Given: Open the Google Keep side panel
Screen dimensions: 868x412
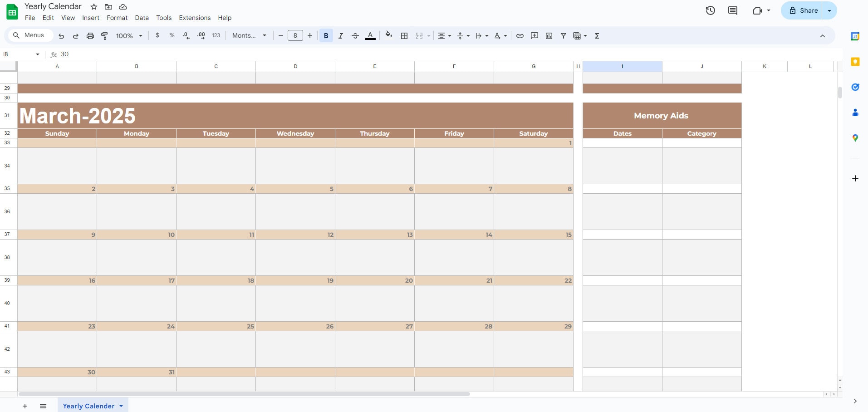Looking at the screenshot, I should coord(855,62).
